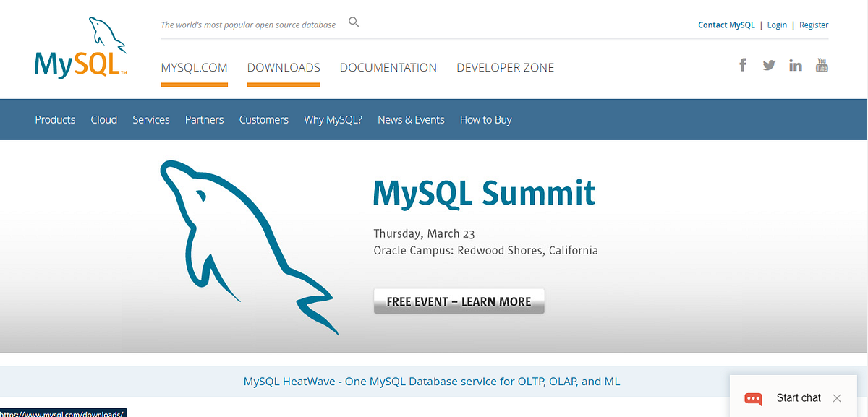The width and height of the screenshot is (868, 417).
Task: Open the DOCUMENTATION section
Action: point(388,67)
